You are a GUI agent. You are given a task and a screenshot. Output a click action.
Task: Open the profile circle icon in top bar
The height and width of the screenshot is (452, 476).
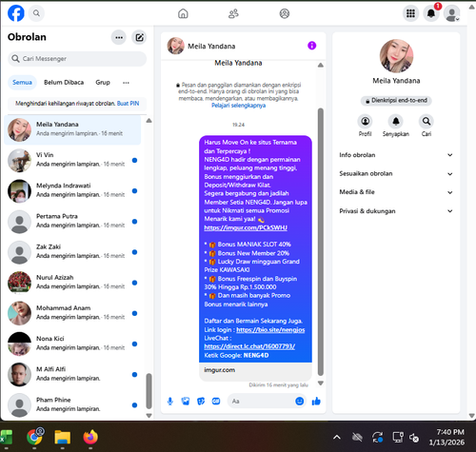(285, 13)
